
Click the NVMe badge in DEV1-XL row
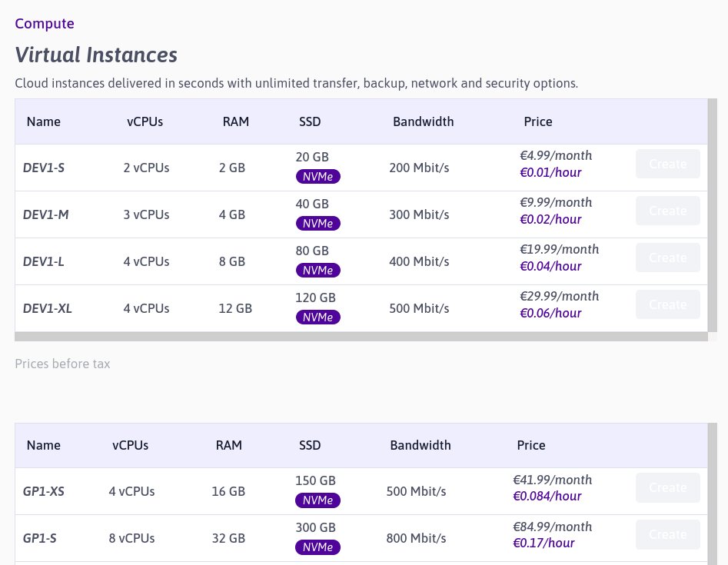coord(318,317)
